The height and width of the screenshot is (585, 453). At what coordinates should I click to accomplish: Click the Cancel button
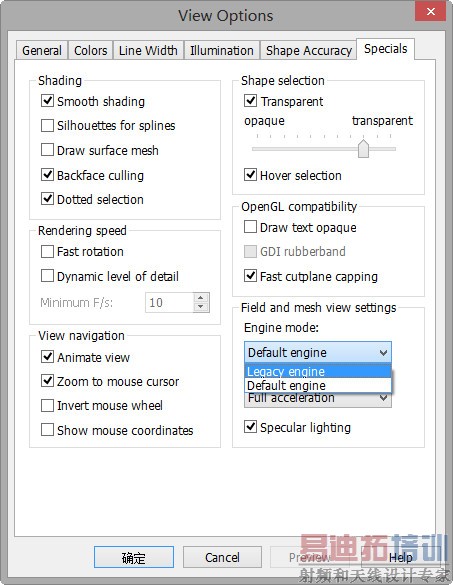[x=222, y=557]
